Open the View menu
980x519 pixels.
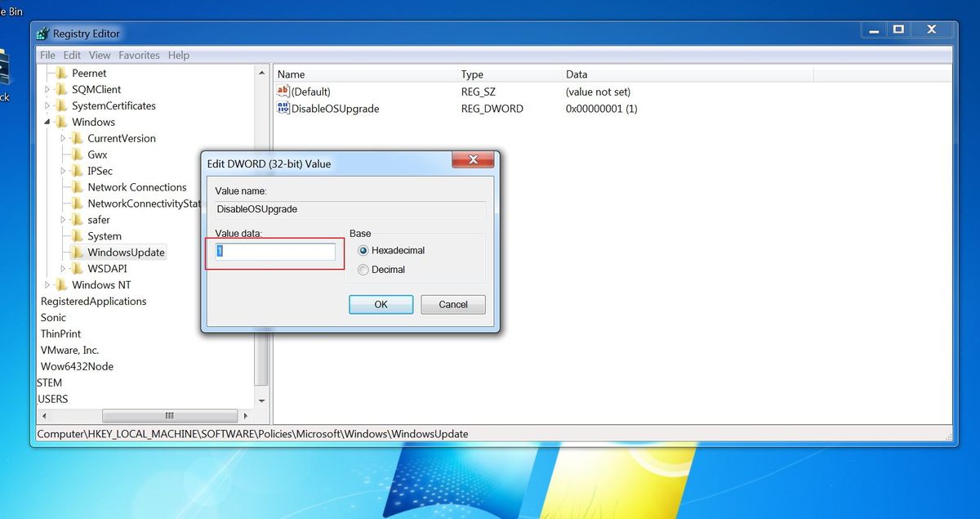tap(99, 55)
